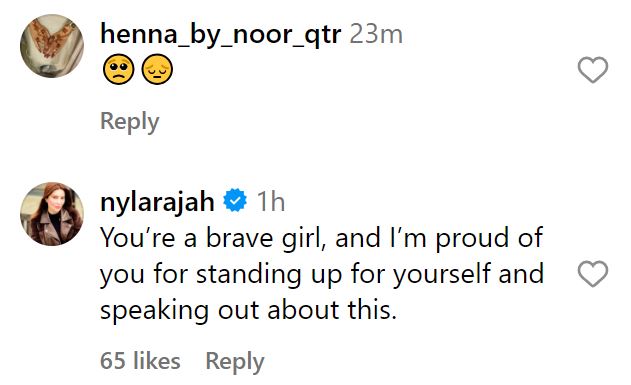This screenshot has width=631, height=385.
Task: Open nylarajah's profile picture
Action: coord(52,214)
